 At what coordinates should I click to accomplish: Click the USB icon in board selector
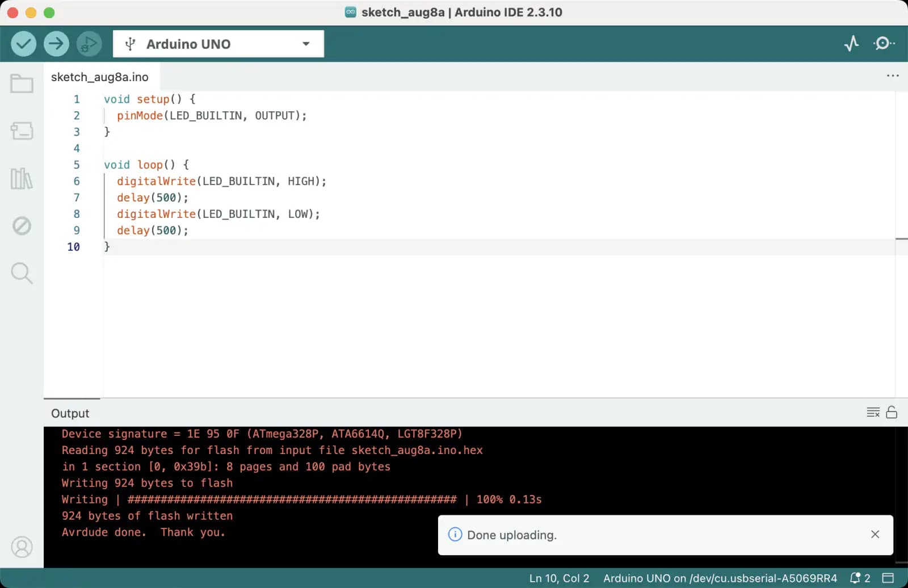coord(130,44)
